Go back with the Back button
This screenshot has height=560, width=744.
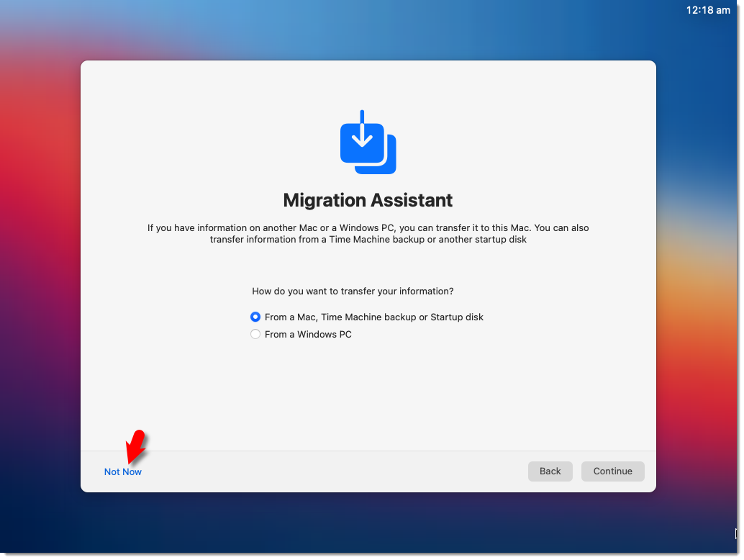550,471
